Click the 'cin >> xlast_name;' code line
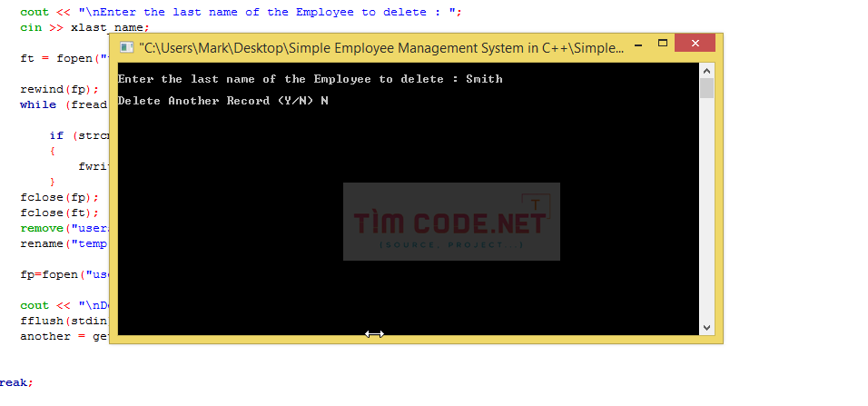Viewport: 868px width, 406px height. [x=84, y=27]
